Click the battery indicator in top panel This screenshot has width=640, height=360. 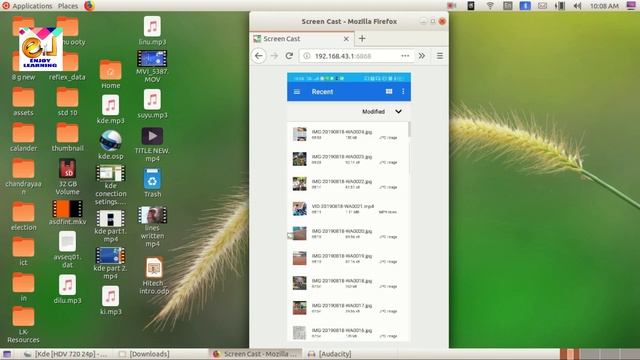tap(560, 6)
